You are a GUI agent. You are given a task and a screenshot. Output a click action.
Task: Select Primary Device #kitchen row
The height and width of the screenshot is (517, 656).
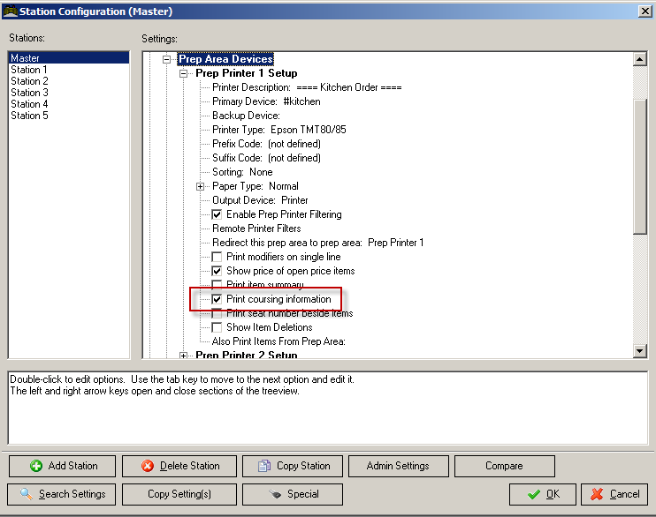click(266, 102)
